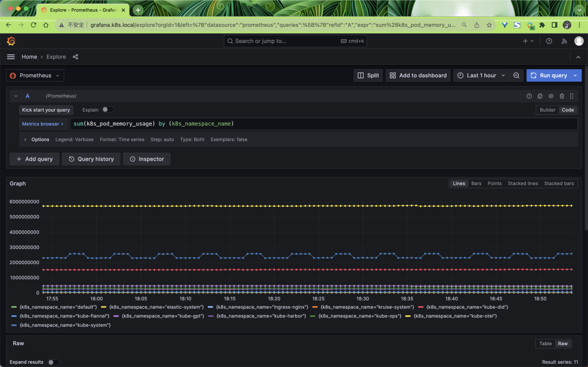
Task: Collapse query row A chevron
Action: (16, 96)
